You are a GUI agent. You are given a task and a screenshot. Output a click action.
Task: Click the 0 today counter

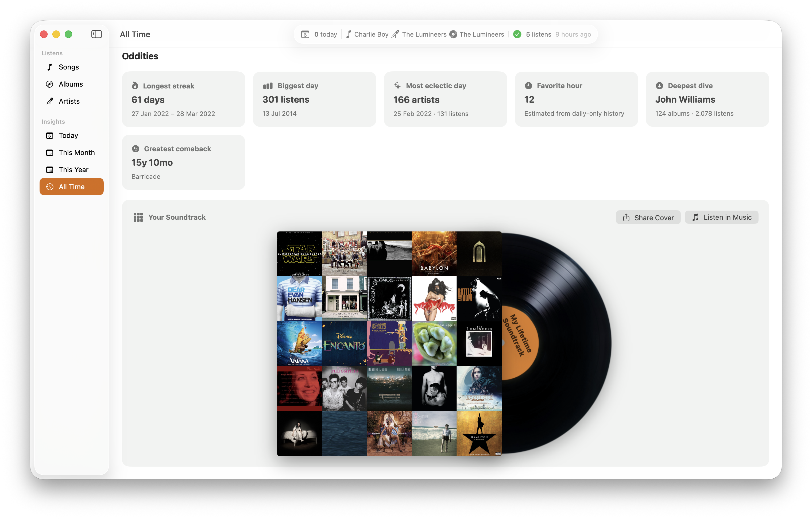click(325, 34)
